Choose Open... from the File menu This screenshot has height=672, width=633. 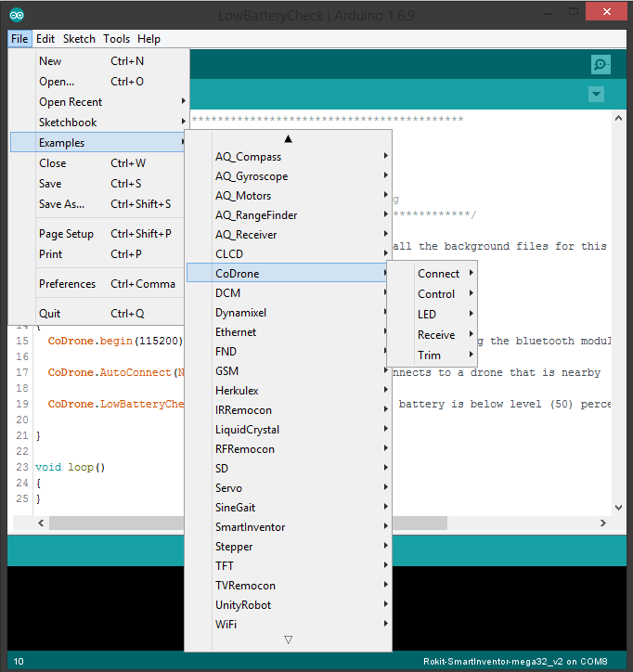tap(99, 82)
